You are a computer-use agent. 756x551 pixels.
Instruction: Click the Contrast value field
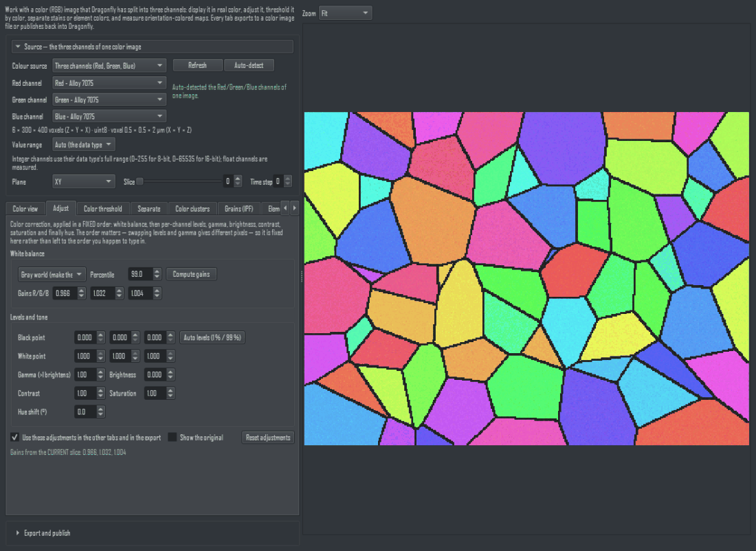(85, 394)
